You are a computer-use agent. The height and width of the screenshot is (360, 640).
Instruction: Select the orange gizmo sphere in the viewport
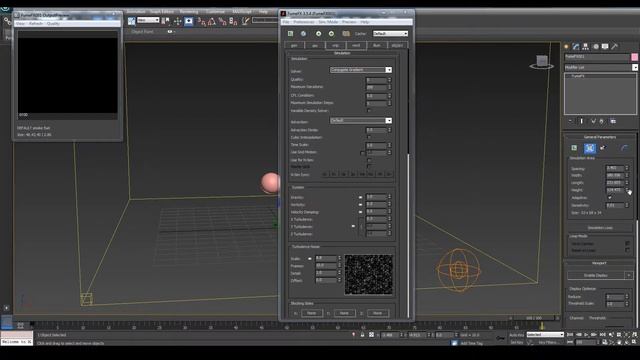459,270
